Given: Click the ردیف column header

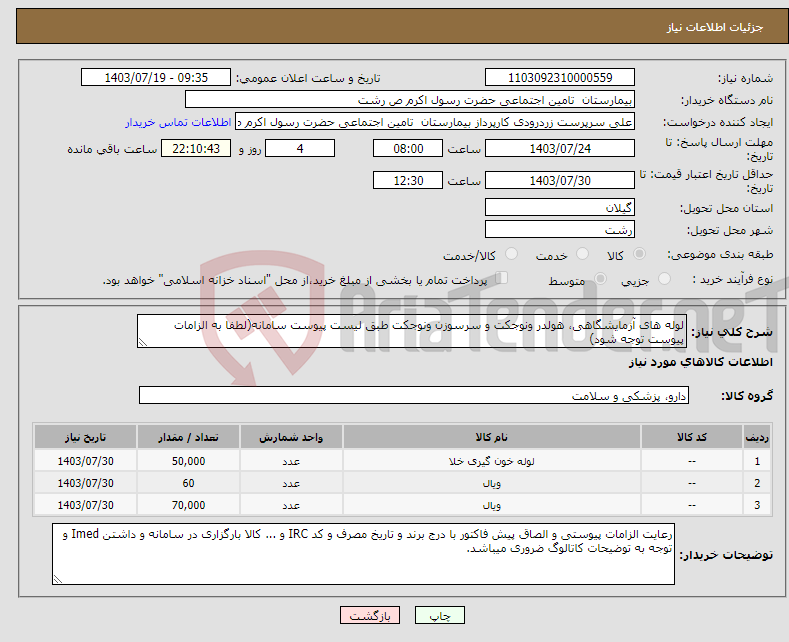Looking at the screenshot, I should [757, 437].
